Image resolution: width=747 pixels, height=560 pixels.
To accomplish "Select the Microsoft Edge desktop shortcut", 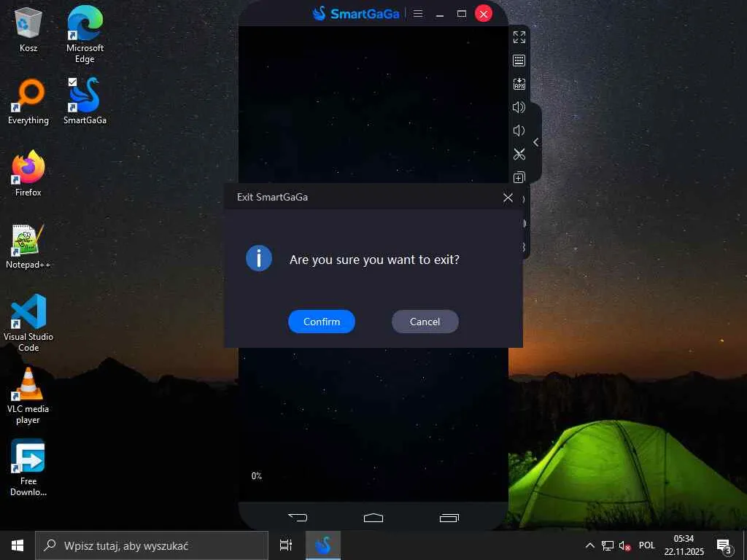I will point(85,34).
